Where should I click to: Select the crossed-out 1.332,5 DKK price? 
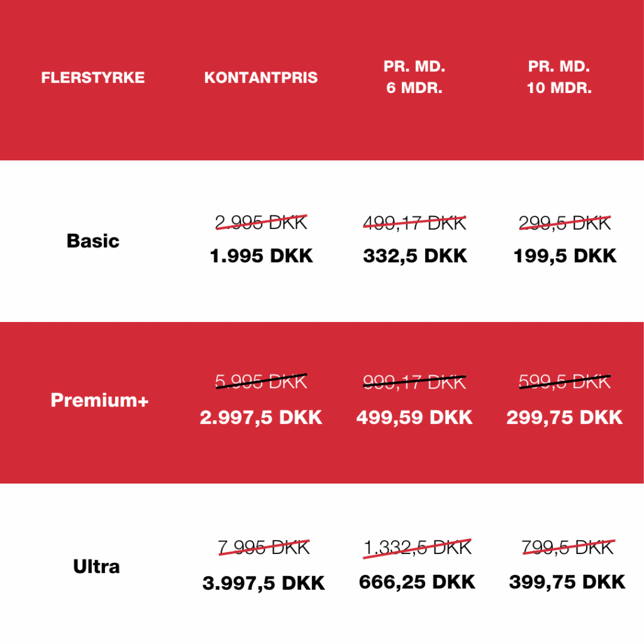pyautogui.click(x=417, y=548)
